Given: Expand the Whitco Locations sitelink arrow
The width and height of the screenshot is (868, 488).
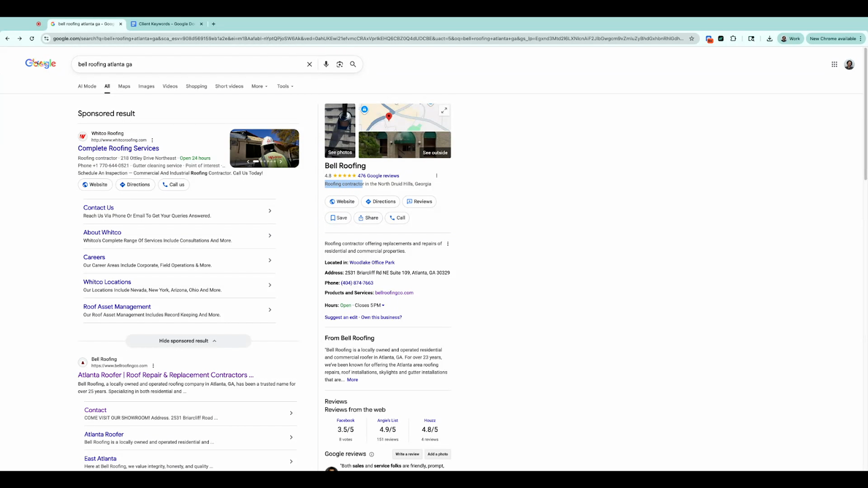Looking at the screenshot, I should [x=270, y=285].
